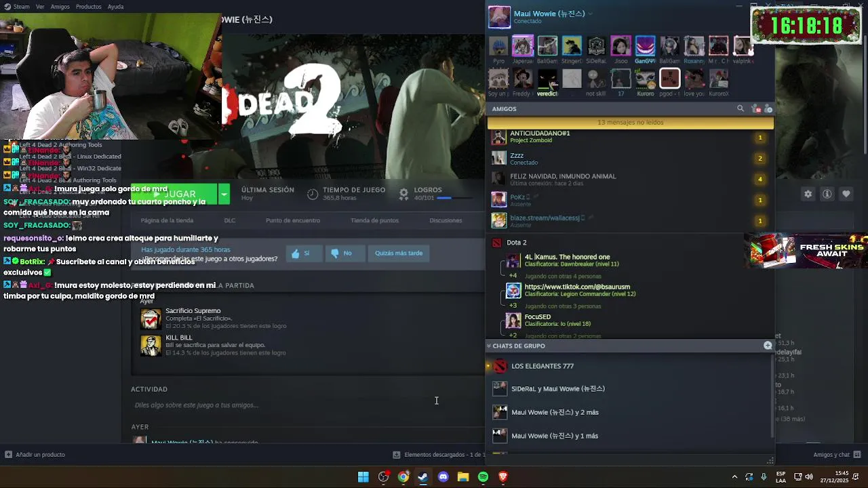
Task: Click the Dota 2 game group icon
Action: (x=496, y=243)
